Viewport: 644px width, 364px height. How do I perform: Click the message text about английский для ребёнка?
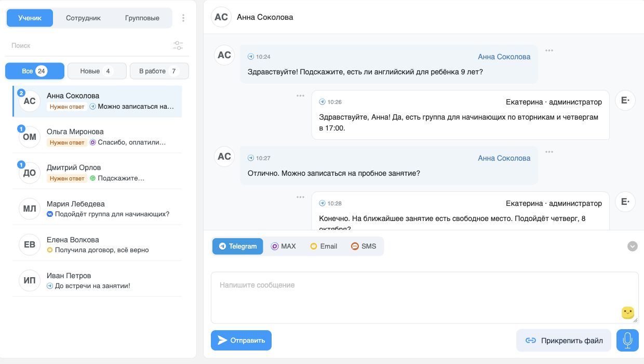365,72
